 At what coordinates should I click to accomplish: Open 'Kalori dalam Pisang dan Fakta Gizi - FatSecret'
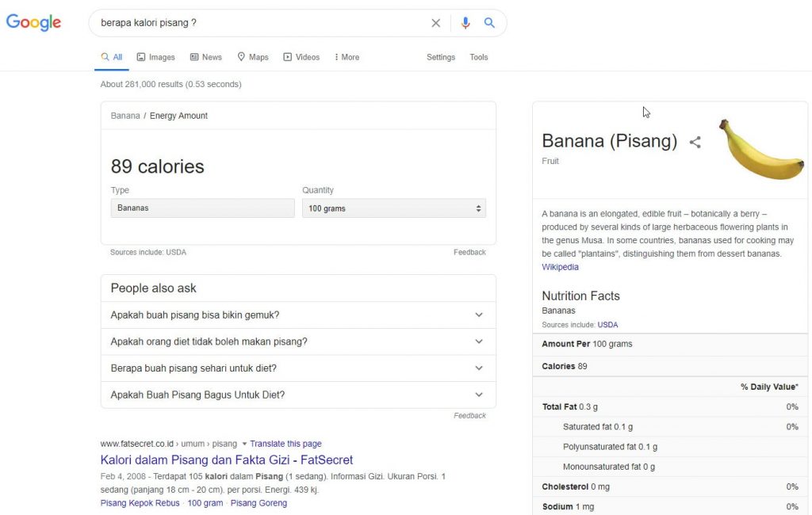tap(226, 460)
